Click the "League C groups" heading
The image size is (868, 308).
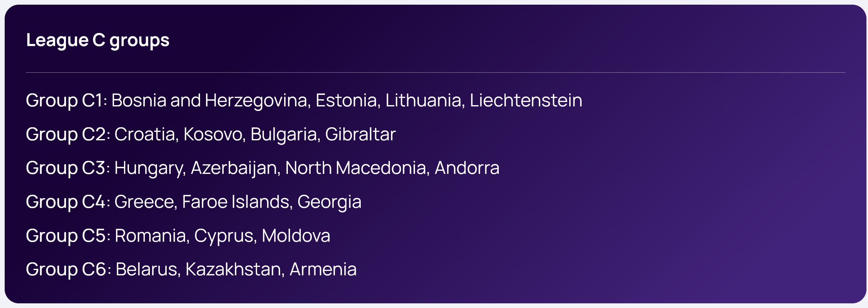coord(98,40)
